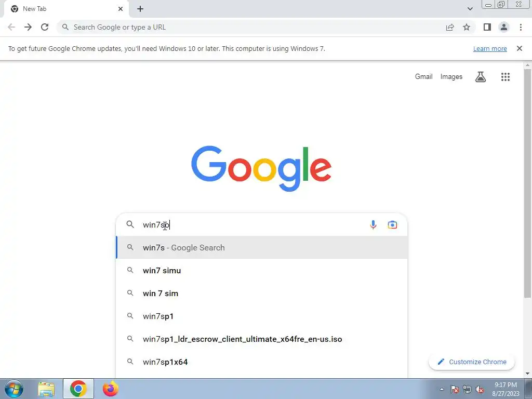
Task: Click the browser forward arrow
Action: coord(28,27)
